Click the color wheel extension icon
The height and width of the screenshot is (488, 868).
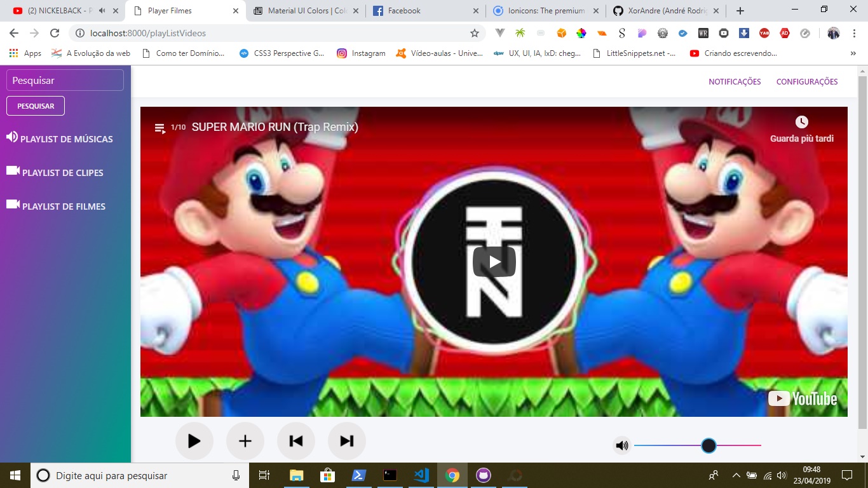(581, 33)
